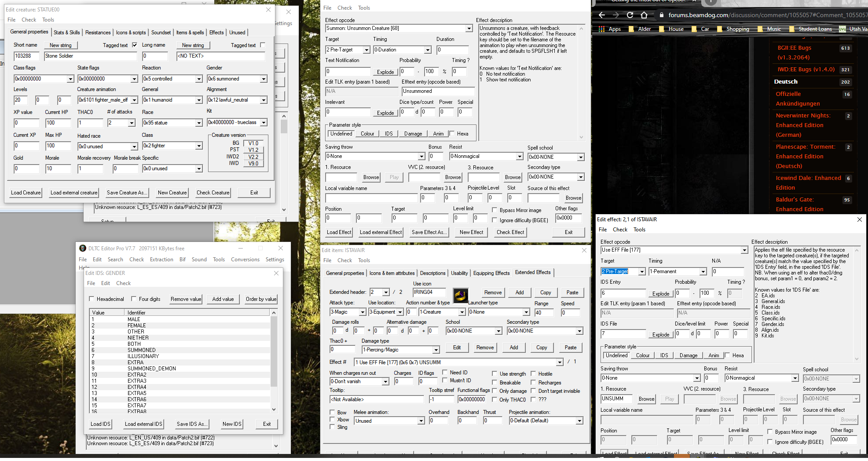Click the padlock site info icon
This screenshot has width=868, height=461.
pos(662,15)
